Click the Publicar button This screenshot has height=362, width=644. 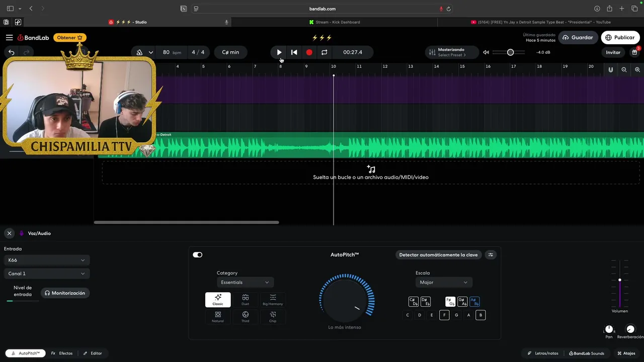[620, 38]
